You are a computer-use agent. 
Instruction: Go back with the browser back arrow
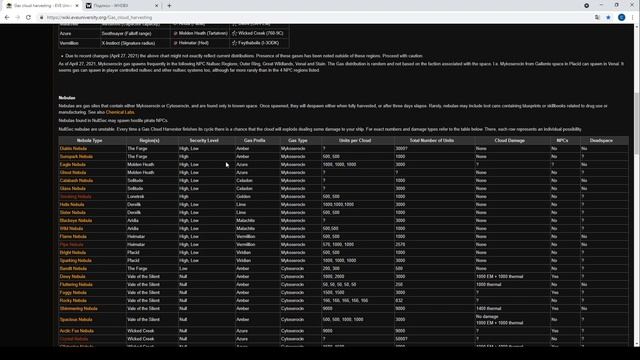point(7,18)
